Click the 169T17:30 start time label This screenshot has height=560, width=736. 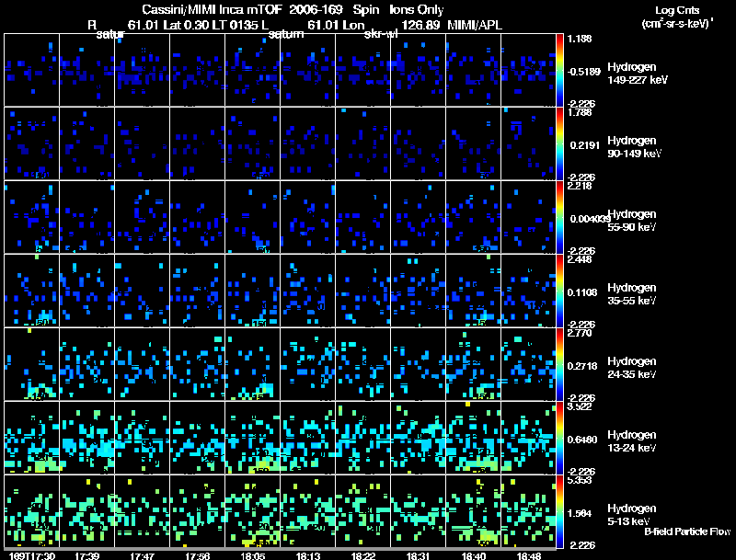[29, 555]
